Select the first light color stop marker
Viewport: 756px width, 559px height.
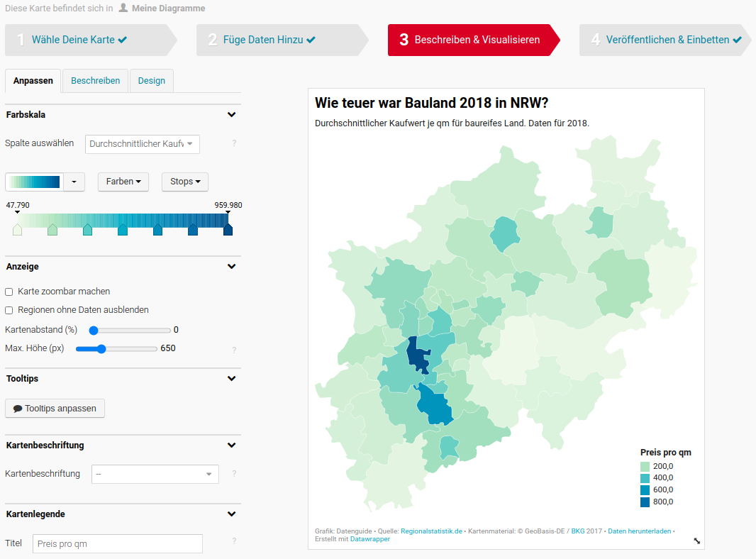click(17, 229)
